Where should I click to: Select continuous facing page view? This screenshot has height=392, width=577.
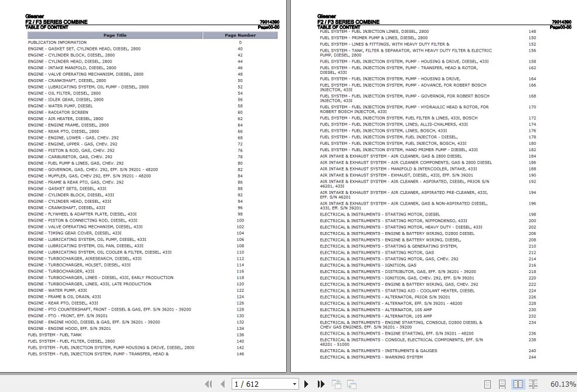point(533,384)
